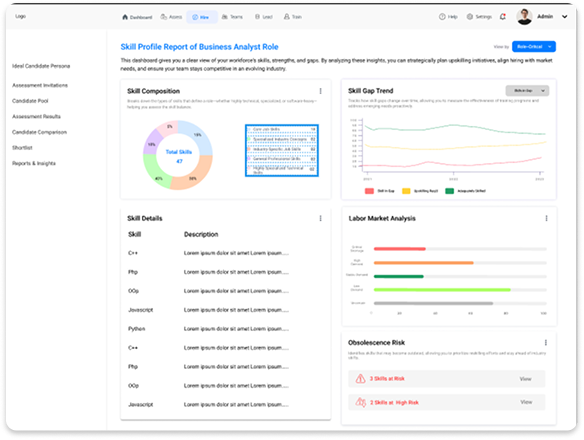
Task: Open Labor Market Analysis options menu
Action: point(546,218)
